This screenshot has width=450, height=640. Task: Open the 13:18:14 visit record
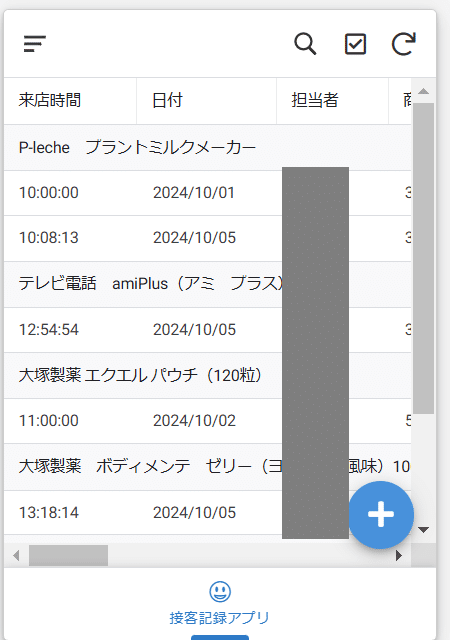point(49,512)
